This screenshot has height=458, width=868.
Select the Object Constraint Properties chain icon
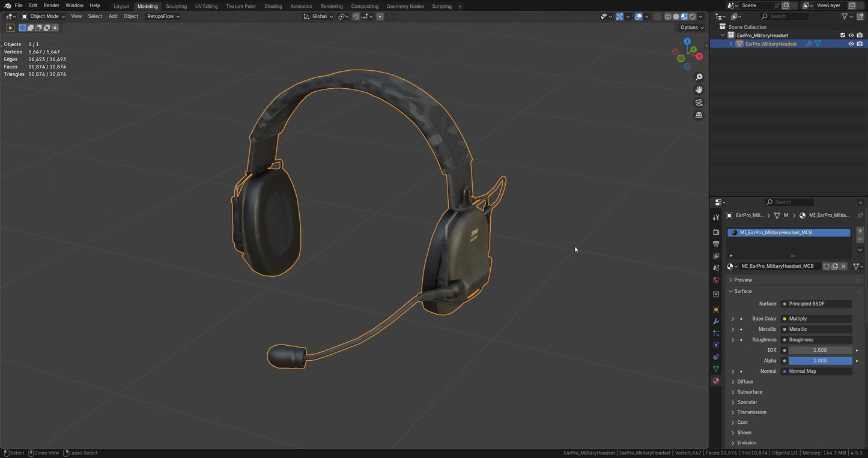pos(715,357)
